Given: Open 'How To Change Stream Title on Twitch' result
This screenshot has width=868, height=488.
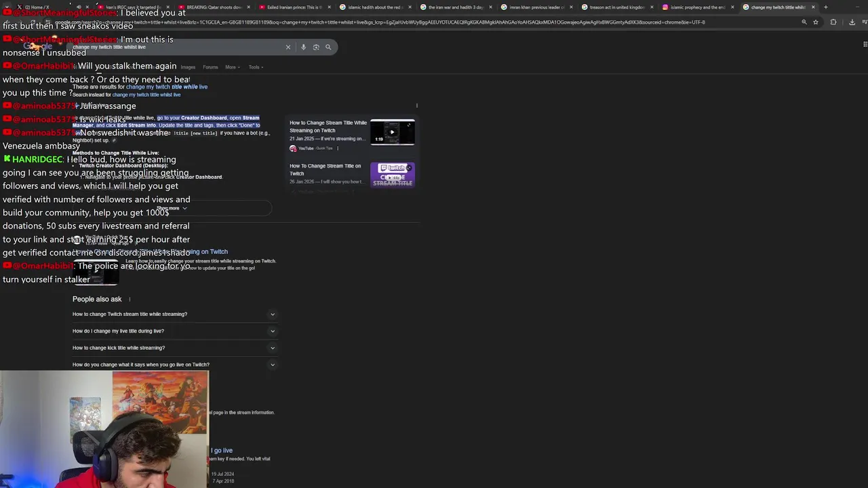Looking at the screenshot, I should coord(325,169).
